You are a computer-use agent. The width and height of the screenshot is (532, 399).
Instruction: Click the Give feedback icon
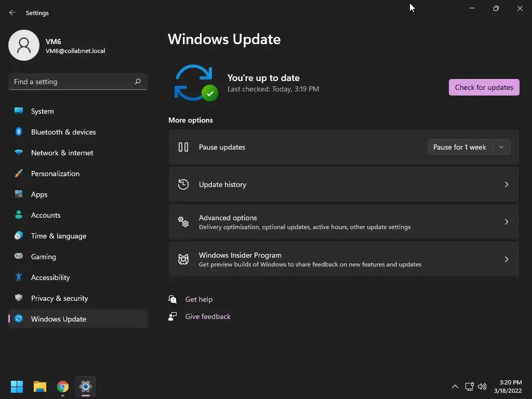coord(172,316)
